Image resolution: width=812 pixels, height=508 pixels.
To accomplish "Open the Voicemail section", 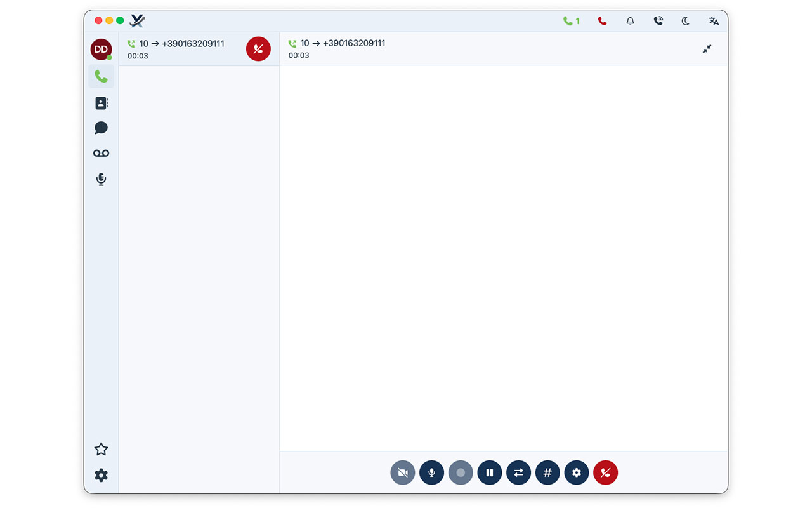I will 101,153.
